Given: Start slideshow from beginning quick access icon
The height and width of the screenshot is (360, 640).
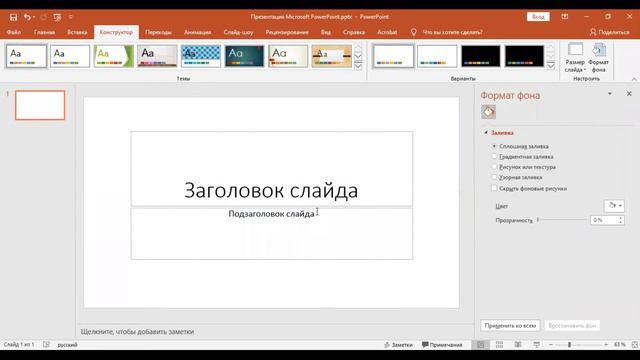Looking at the screenshot, I should click(57, 17).
